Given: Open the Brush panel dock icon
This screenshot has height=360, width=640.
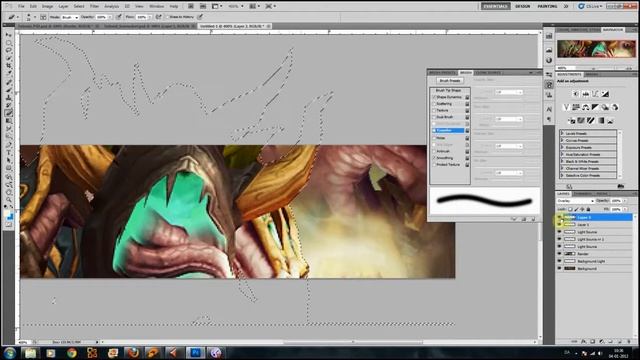Looking at the screenshot, I should (x=549, y=85).
